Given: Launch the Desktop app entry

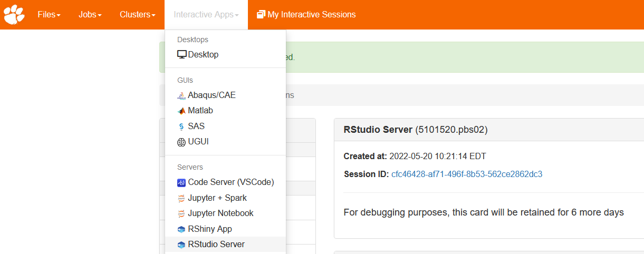Looking at the screenshot, I should tap(226, 54).
